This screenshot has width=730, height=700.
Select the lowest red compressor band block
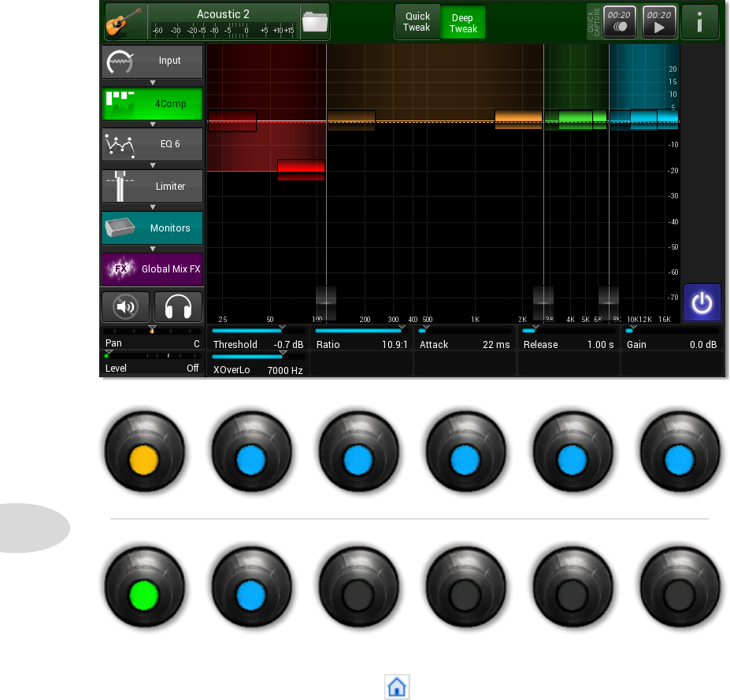(x=302, y=169)
